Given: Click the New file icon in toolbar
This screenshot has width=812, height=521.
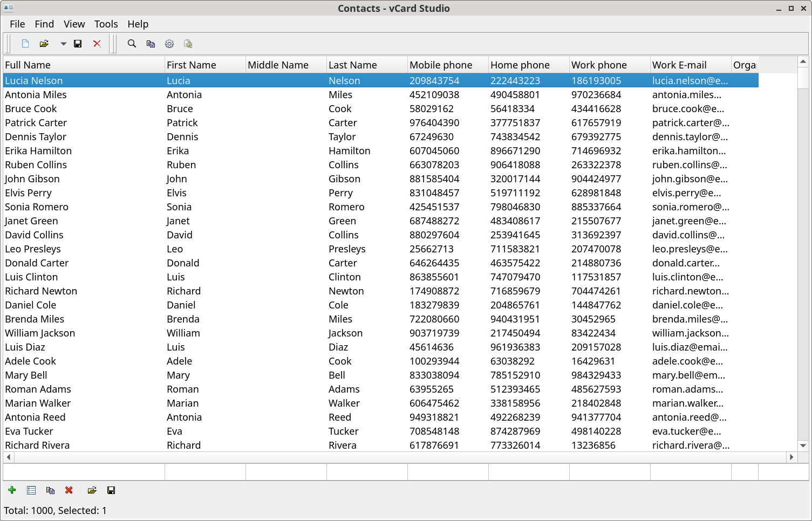Looking at the screenshot, I should pyautogui.click(x=25, y=44).
